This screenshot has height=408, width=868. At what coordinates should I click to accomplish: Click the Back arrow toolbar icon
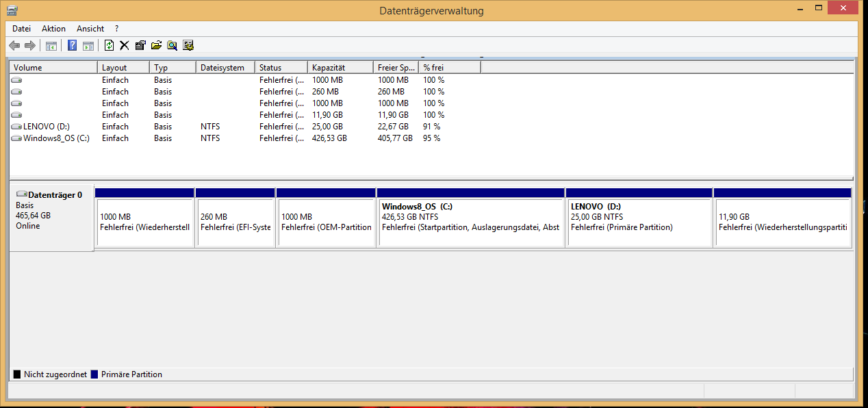[14, 46]
